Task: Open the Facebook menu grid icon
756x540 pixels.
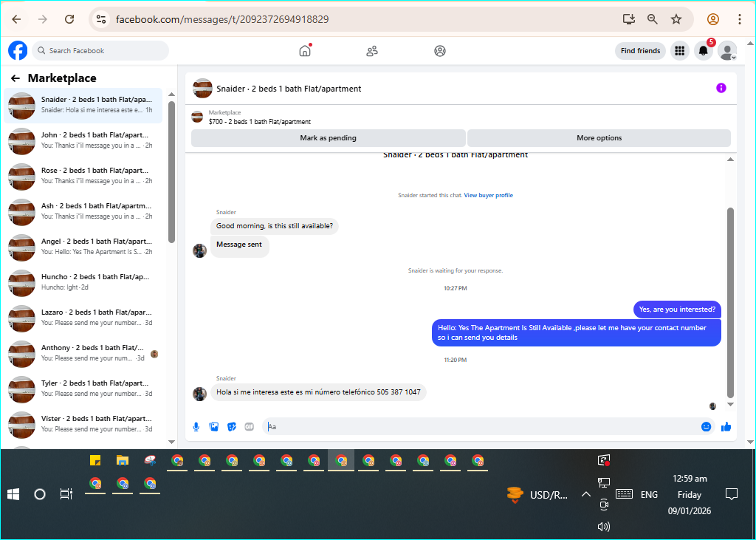Action: (680, 51)
